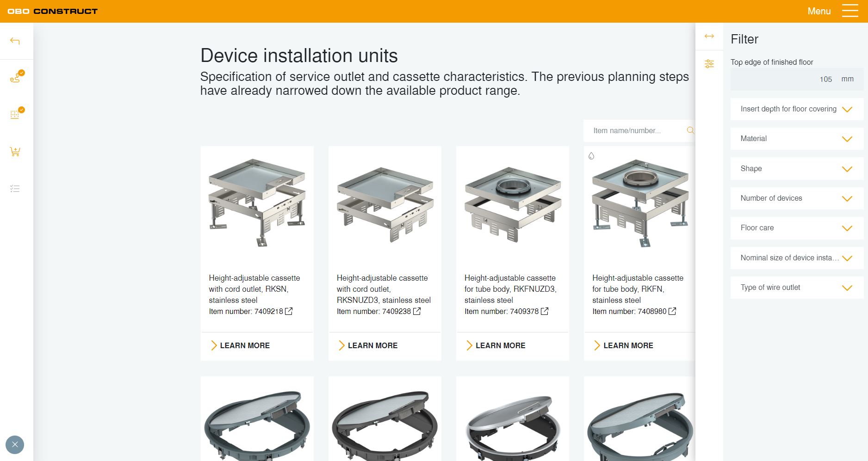Open the checklist icon in sidebar
Viewport: 868px width, 461px height.
[15, 189]
